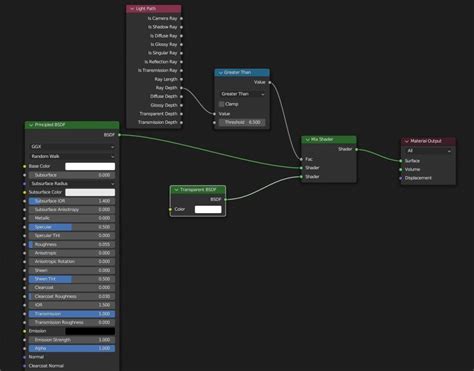Click the Is Singular Ray output socket
Image resolution: width=474 pixels, height=371 pixels.
[x=181, y=53]
